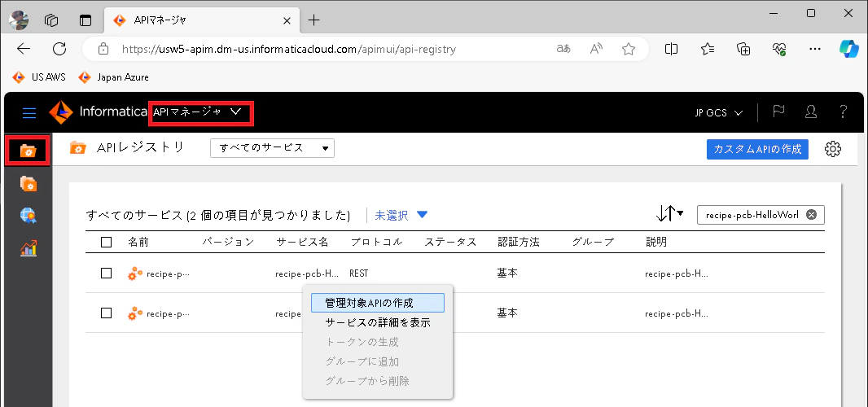This screenshot has width=868, height=407.
Task: Click the translate icon in the address bar
Action: pyautogui.click(x=563, y=50)
